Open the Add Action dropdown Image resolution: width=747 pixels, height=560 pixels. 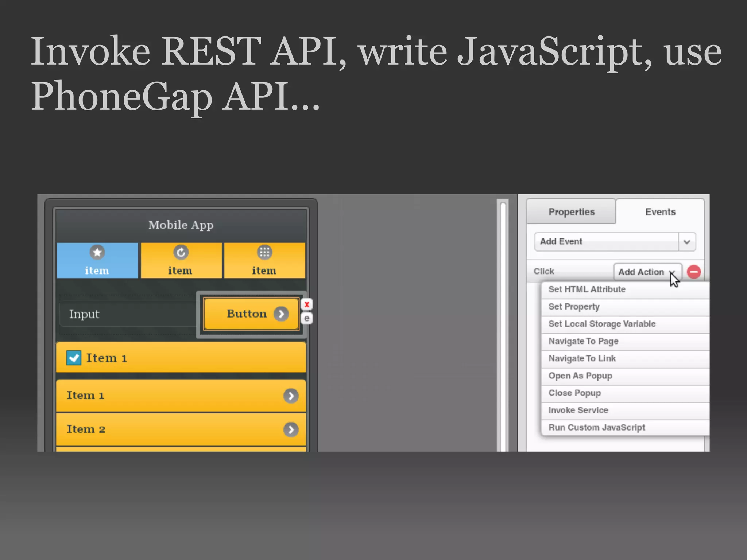[647, 272]
